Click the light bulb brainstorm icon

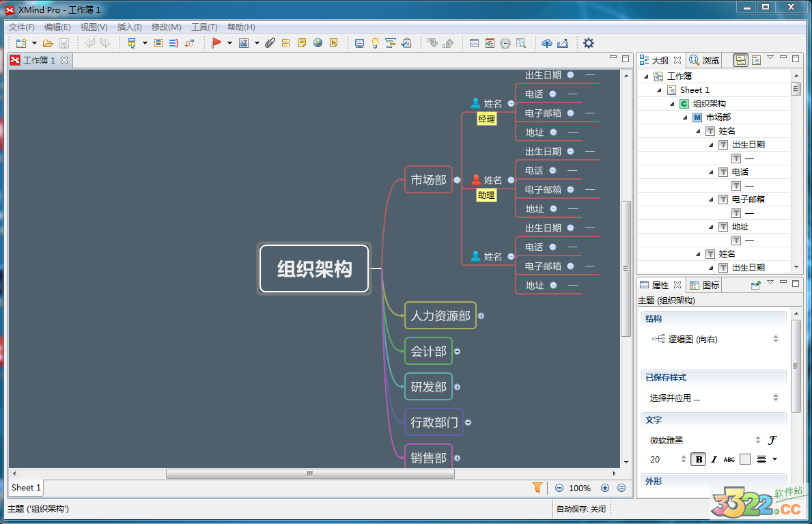click(x=375, y=43)
